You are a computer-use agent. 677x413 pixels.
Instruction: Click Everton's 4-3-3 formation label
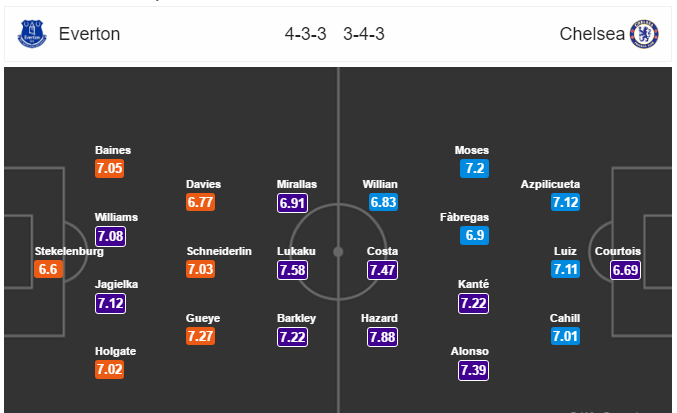[x=305, y=34]
